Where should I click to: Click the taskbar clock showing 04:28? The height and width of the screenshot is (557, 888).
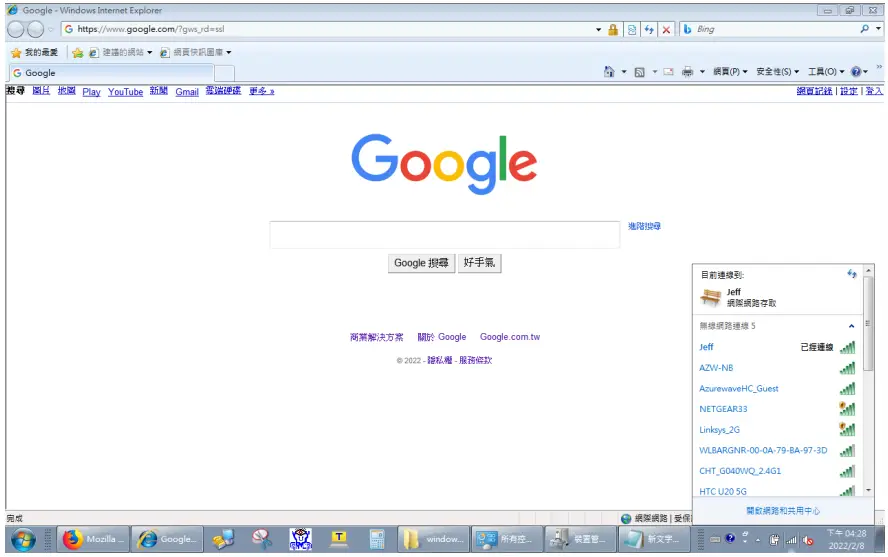tap(846, 539)
